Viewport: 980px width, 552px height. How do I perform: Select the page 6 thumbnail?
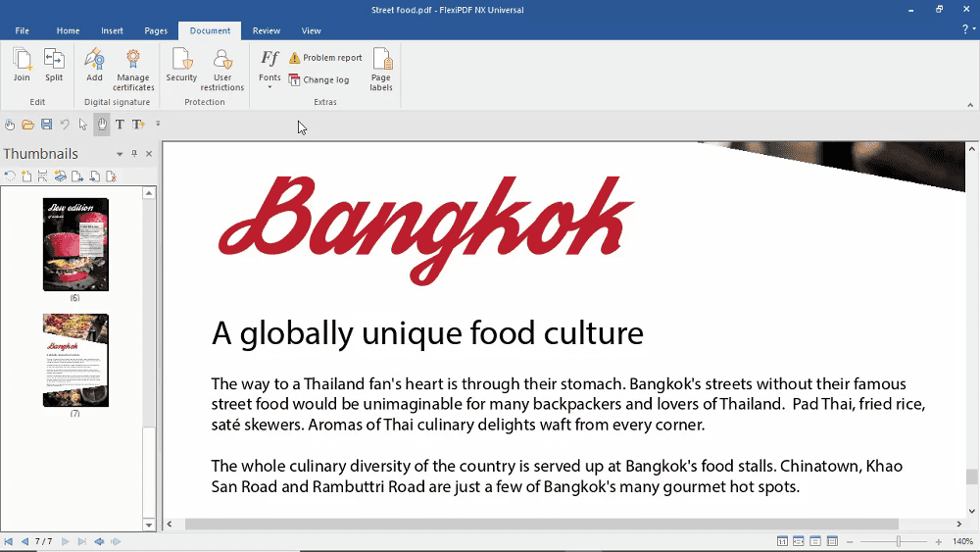tap(75, 244)
